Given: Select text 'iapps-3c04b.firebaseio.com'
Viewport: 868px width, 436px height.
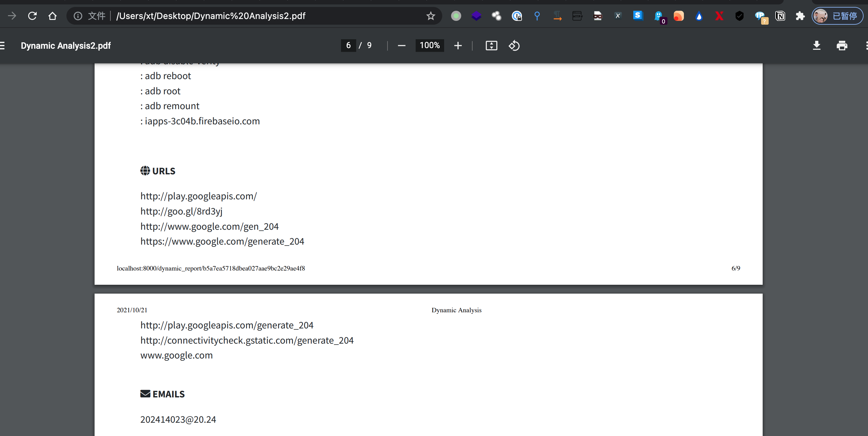Looking at the screenshot, I should tap(202, 121).
